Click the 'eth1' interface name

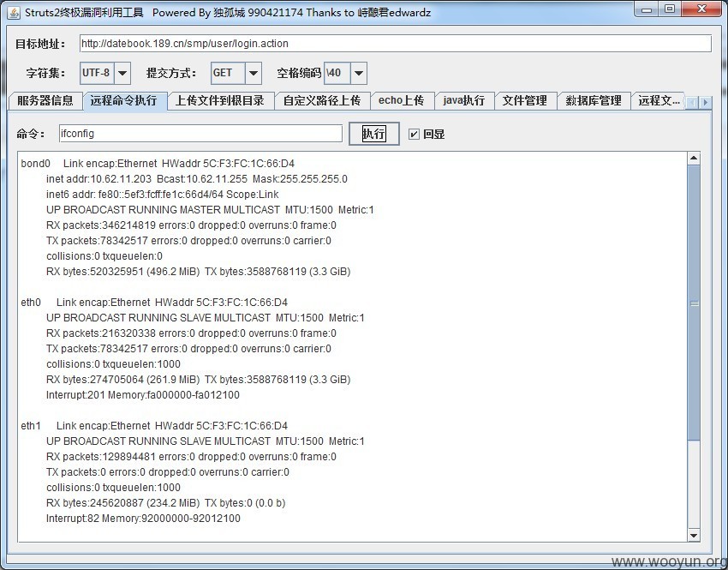(x=31, y=425)
